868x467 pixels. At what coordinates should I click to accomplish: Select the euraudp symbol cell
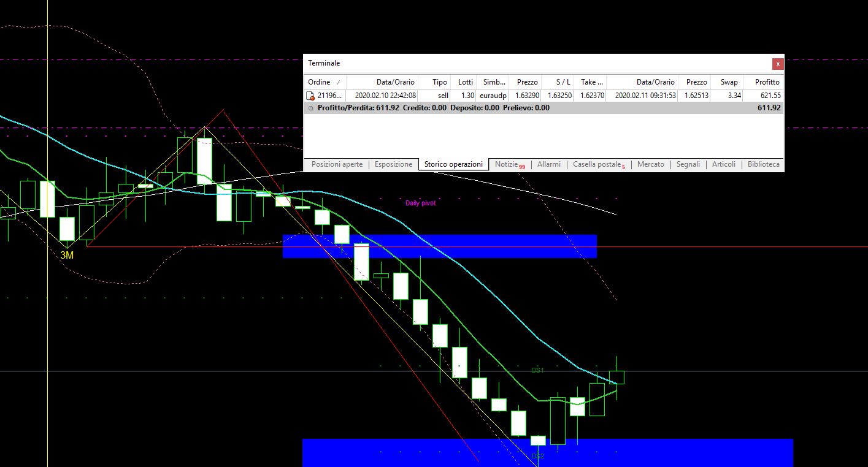click(x=493, y=96)
